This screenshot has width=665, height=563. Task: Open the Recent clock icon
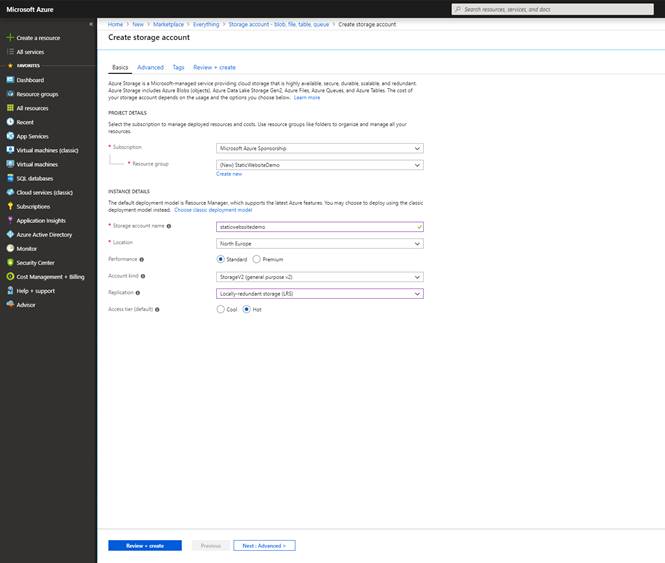point(10,122)
